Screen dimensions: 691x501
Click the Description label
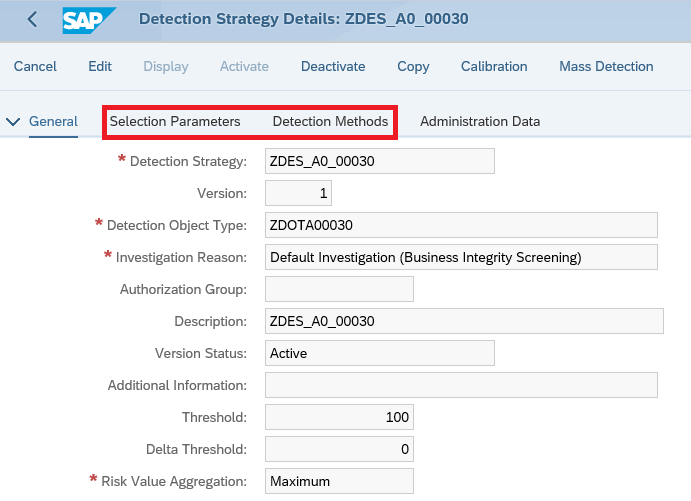[x=211, y=322]
